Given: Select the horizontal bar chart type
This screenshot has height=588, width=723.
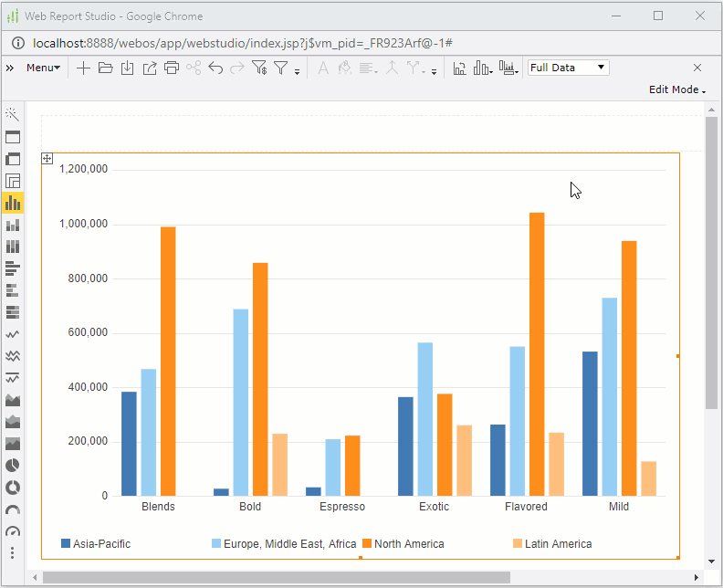Looking at the screenshot, I should tap(13, 268).
